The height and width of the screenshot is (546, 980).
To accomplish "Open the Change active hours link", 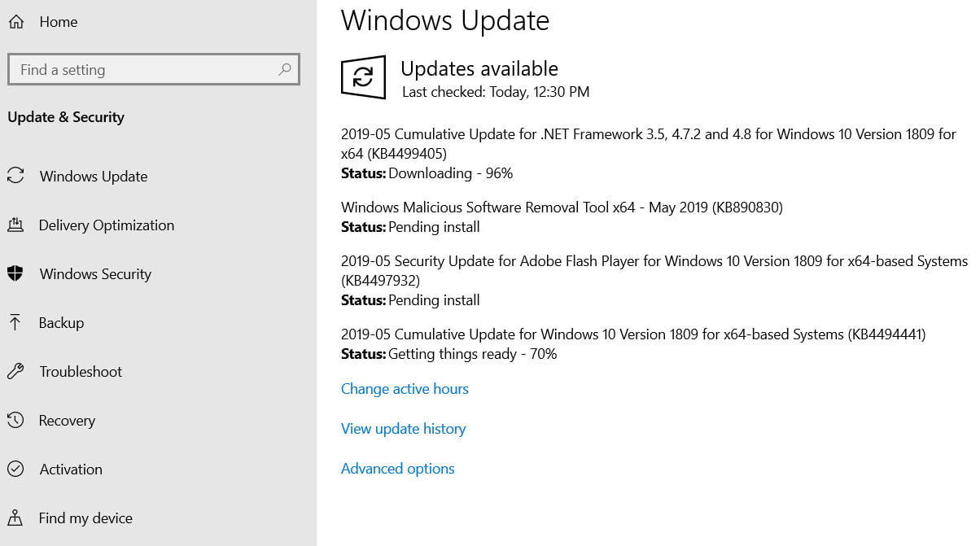I will click(x=405, y=389).
